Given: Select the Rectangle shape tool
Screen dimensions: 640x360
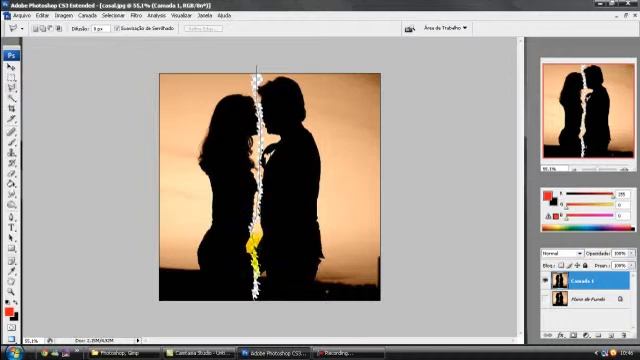Looking at the screenshot, I should [x=11, y=249].
